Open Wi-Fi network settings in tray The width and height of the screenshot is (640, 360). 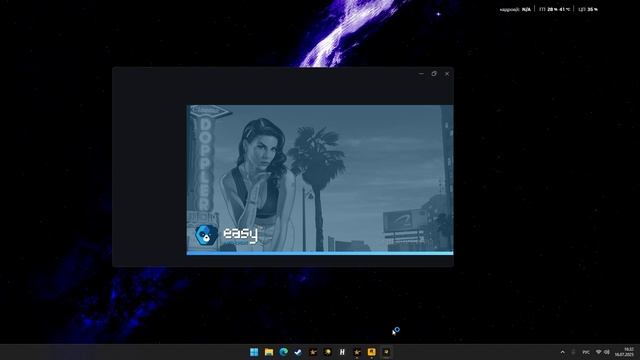click(599, 352)
